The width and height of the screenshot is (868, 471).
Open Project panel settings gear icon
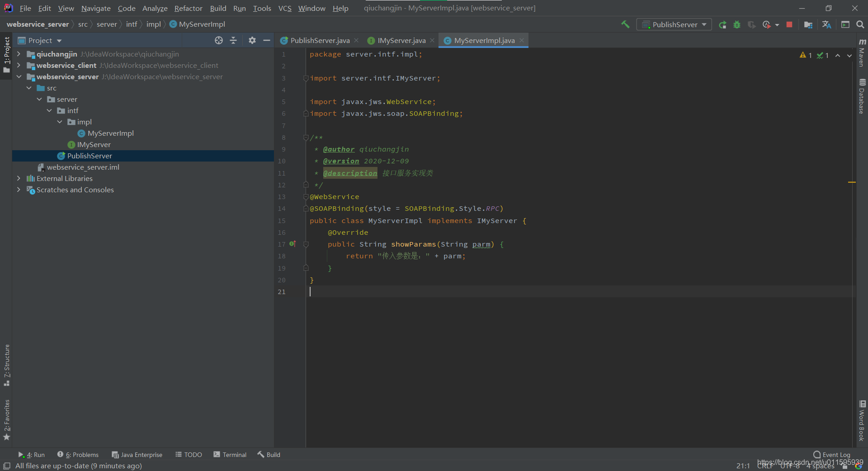coord(252,40)
